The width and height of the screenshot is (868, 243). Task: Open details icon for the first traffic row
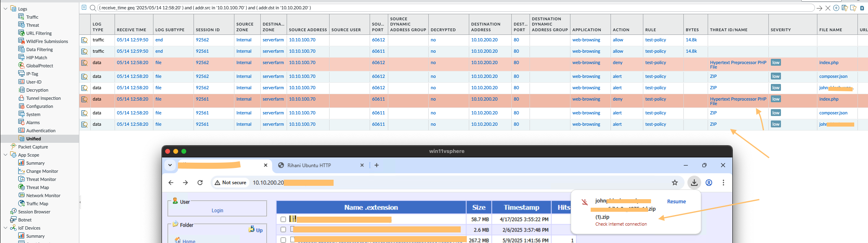(84, 40)
